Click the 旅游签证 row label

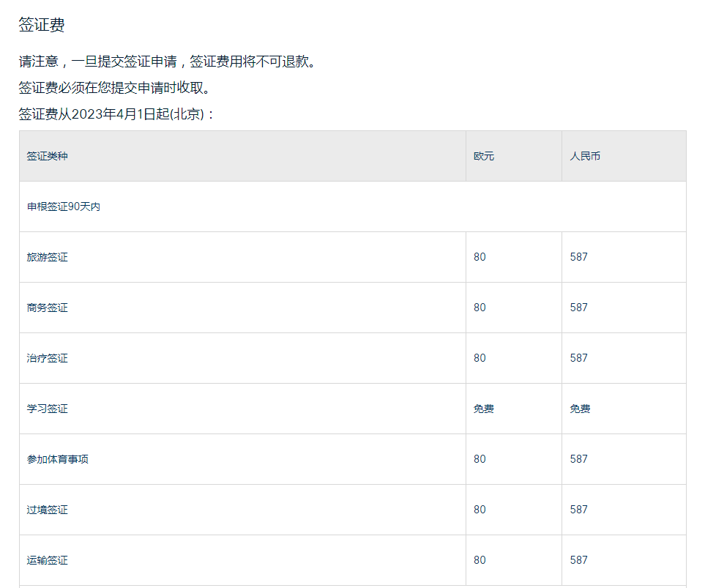[47, 257]
